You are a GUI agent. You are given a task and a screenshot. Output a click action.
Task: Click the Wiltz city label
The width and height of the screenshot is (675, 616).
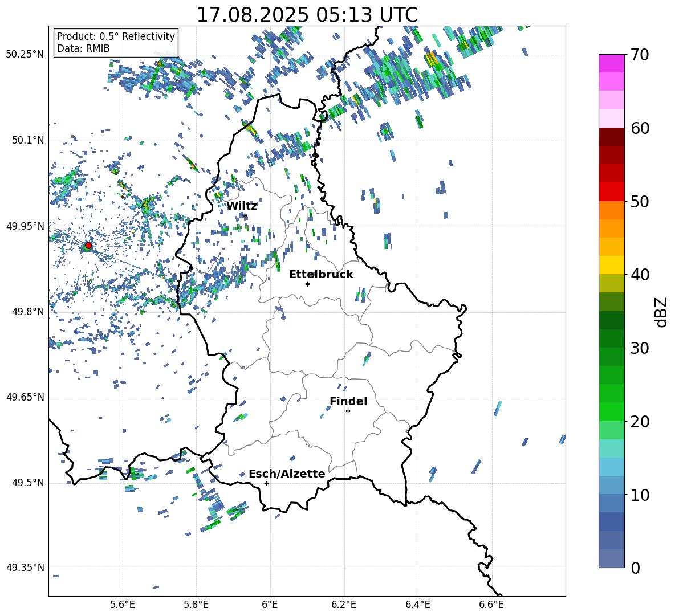point(242,206)
